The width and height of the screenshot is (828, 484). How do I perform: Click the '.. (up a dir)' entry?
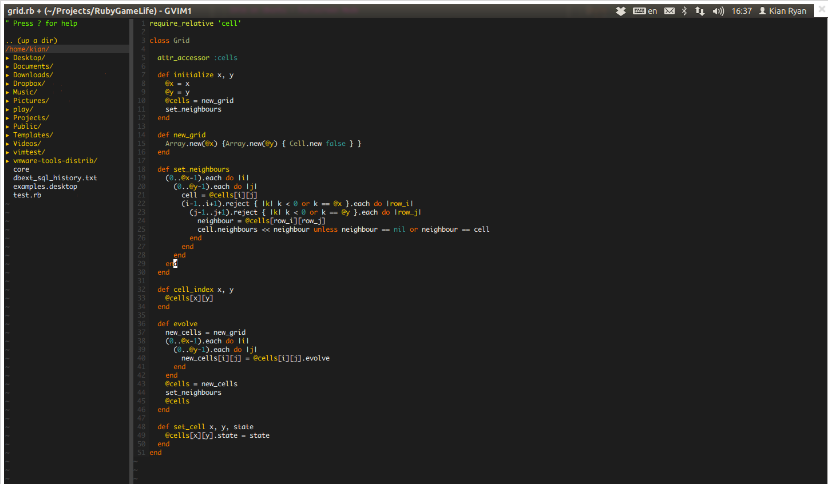[31, 41]
